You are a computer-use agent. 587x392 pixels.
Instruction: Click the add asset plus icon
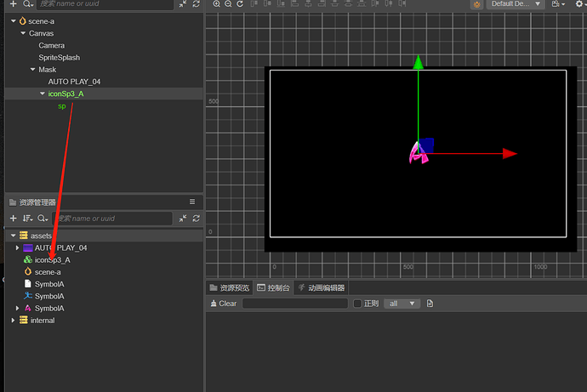pyautogui.click(x=13, y=219)
